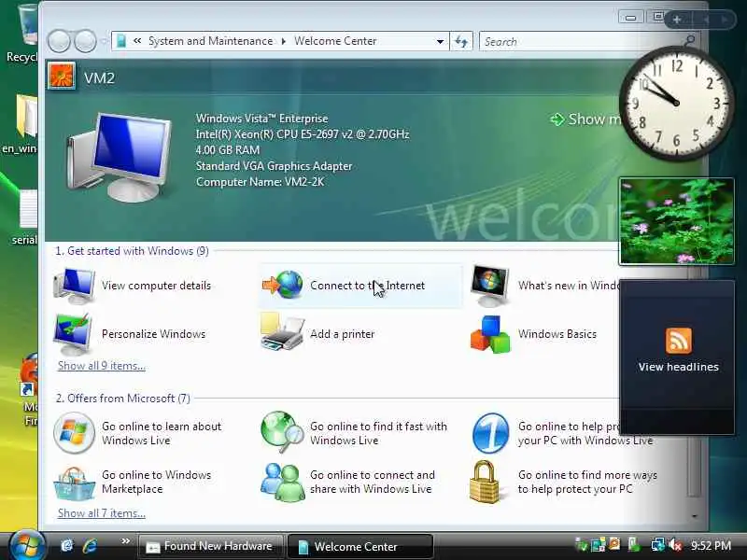Click the scrollbar down arrow
The image size is (747, 560).
(695, 516)
